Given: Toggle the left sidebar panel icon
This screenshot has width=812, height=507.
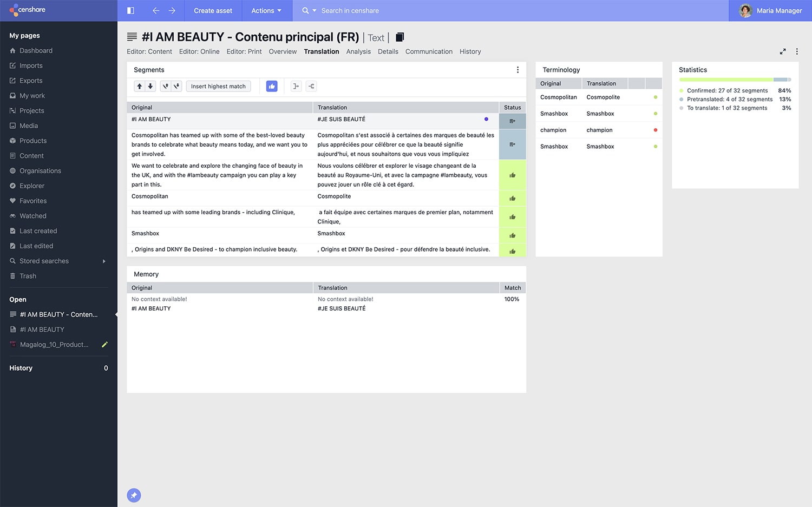Looking at the screenshot, I should 130,10.
